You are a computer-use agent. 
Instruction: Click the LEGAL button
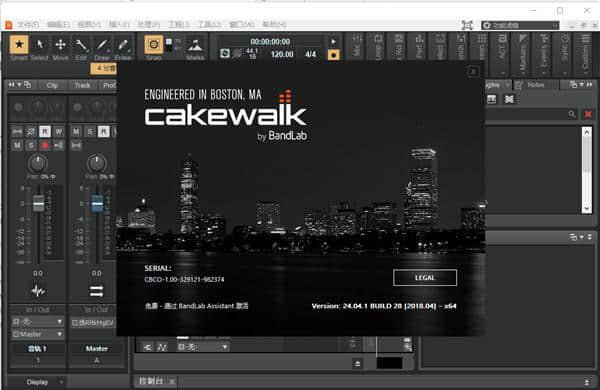[425, 277]
